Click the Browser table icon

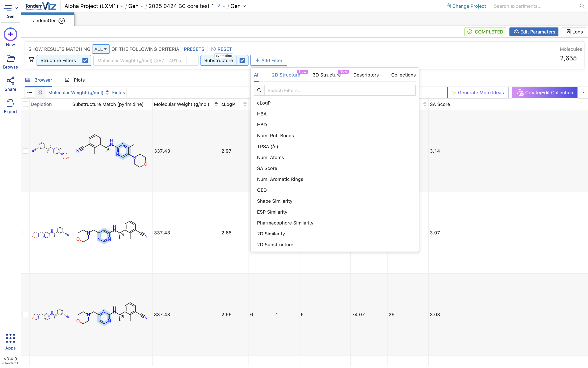point(28,80)
